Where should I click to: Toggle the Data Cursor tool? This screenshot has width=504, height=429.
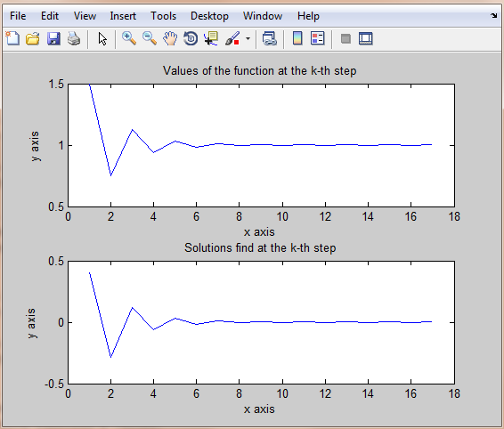pos(211,38)
